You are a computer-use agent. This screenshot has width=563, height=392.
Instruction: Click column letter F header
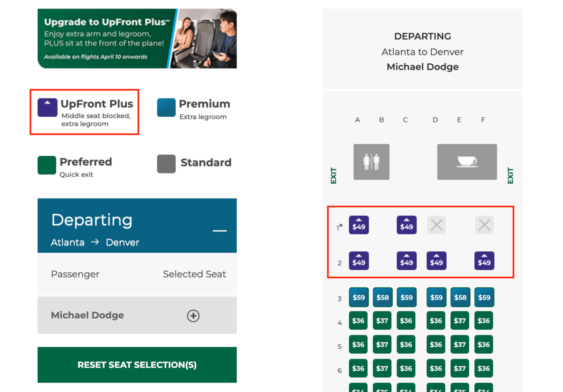[x=483, y=120]
